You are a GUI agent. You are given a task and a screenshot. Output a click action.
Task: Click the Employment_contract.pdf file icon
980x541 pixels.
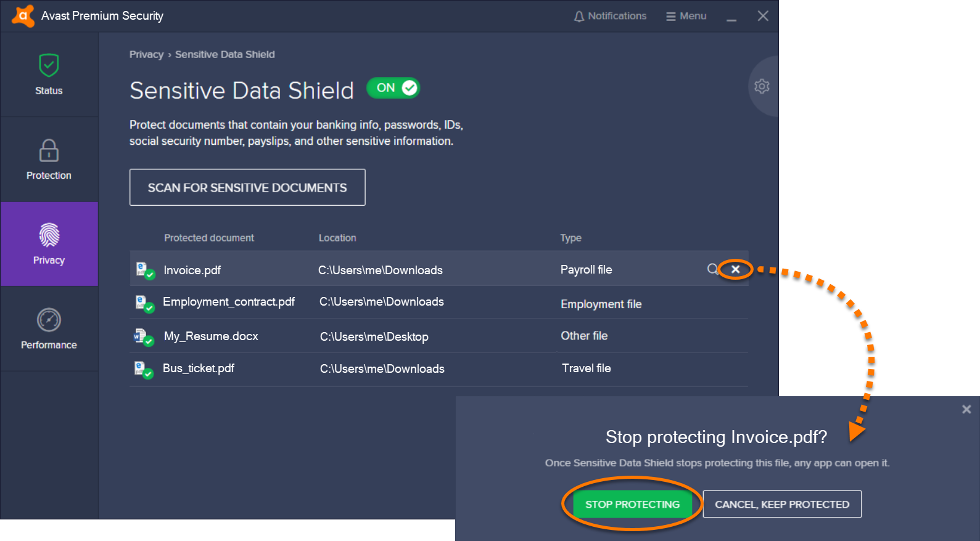coord(145,303)
